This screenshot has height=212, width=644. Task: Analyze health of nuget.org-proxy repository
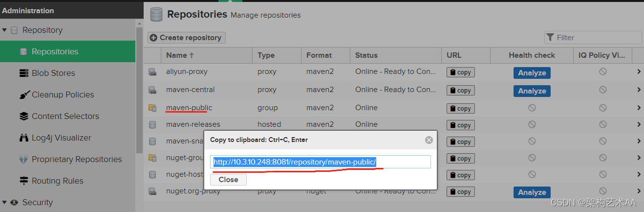(532, 192)
